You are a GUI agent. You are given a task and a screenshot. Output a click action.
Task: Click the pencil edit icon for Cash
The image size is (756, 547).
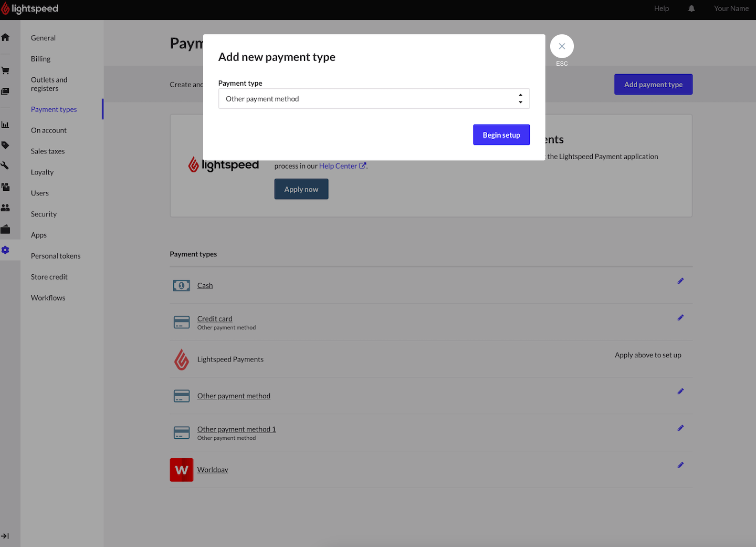point(680,281)
